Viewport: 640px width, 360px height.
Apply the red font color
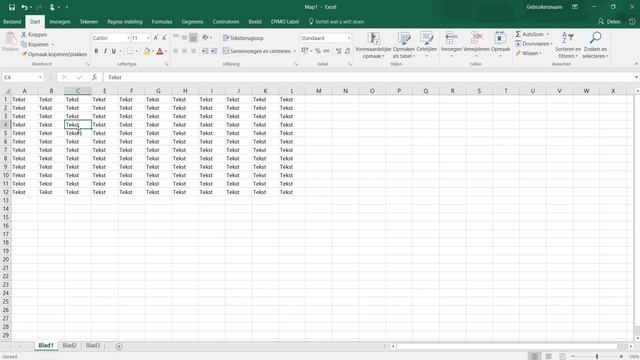(x=160, y=51)
